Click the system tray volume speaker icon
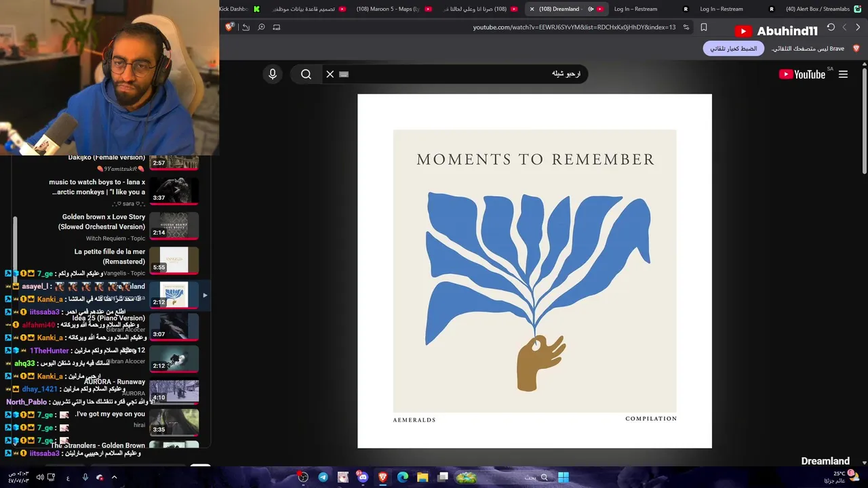Screen dimensions: 868x488 tap(40, 477)
